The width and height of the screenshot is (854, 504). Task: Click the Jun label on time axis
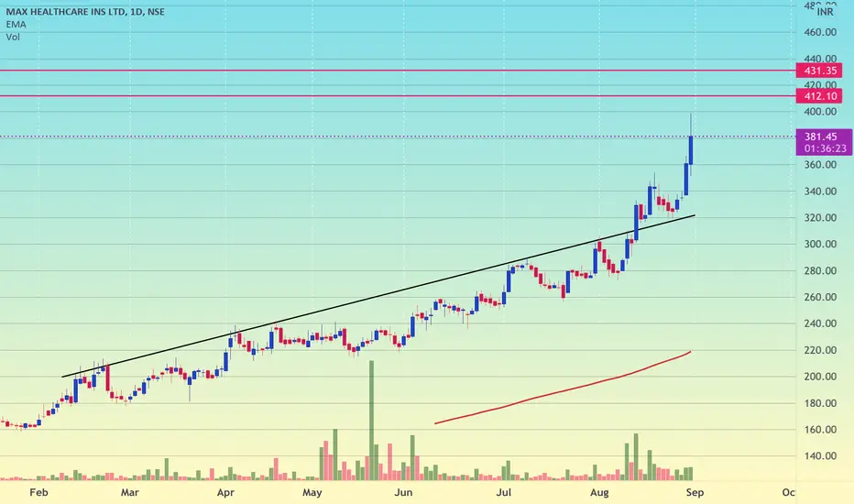[403, 493]
